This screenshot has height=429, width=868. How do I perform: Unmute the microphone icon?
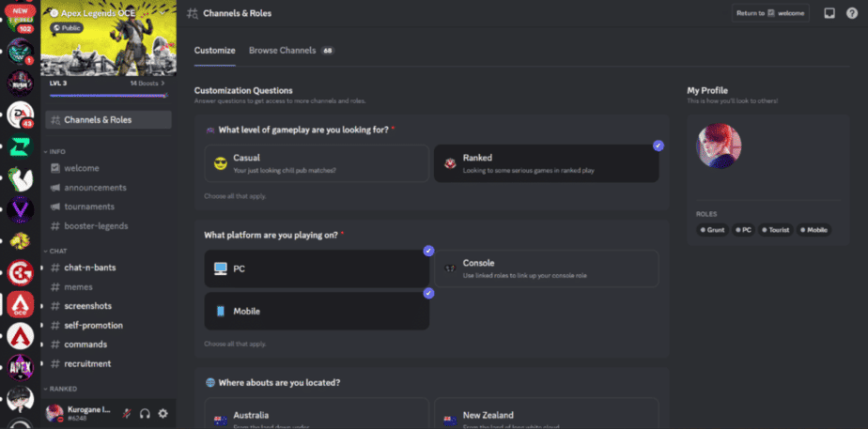[127, 413]
